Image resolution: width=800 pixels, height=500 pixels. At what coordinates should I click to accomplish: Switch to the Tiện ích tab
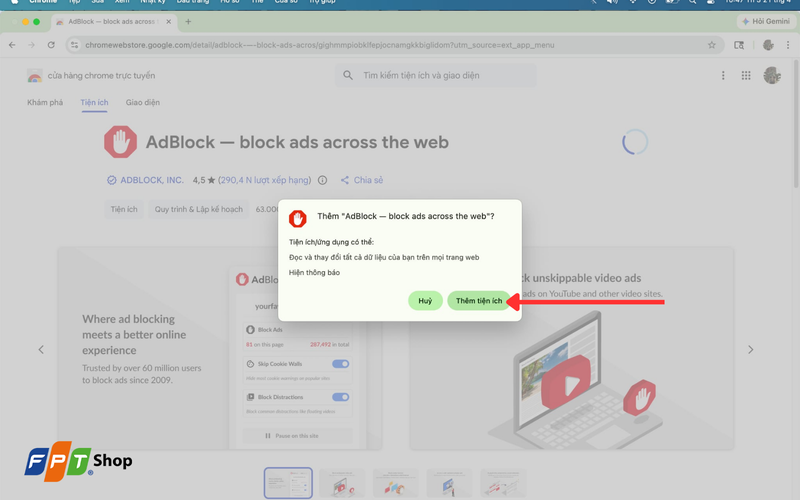pyautogui.click(x=94, y=102)
